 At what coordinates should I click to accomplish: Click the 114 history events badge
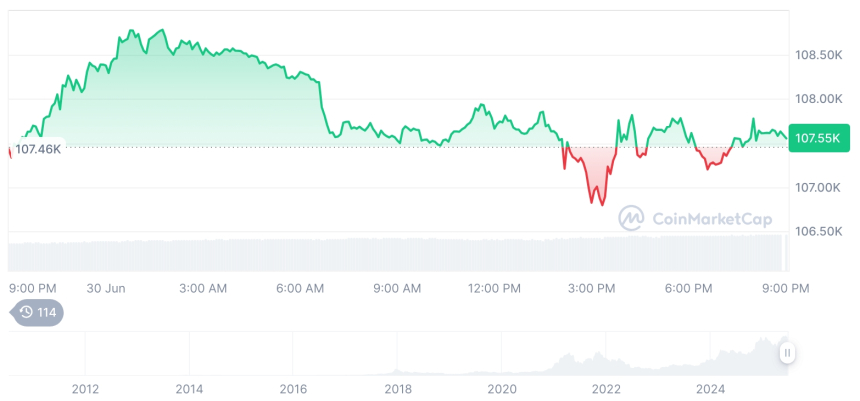click(36, 312)
